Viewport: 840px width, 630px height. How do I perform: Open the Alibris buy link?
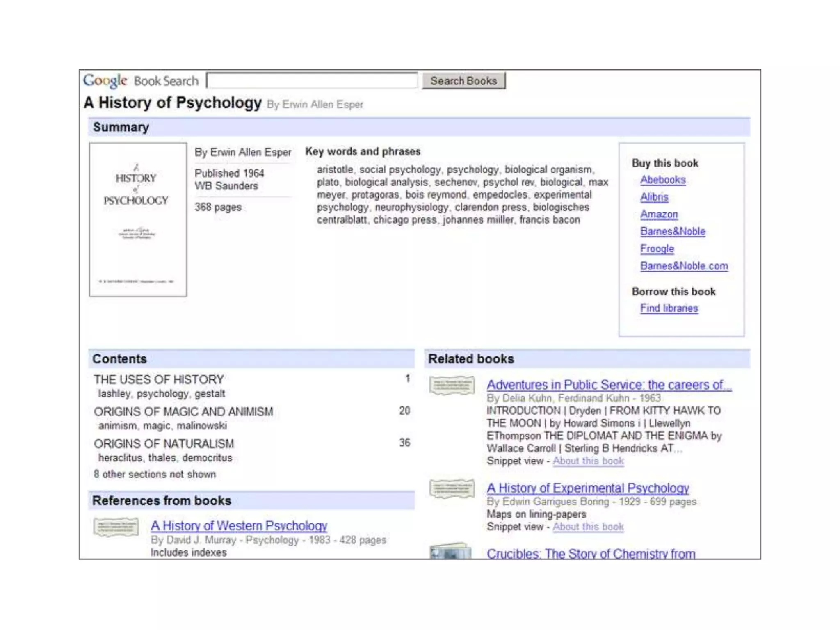click(x=654, y=197)
